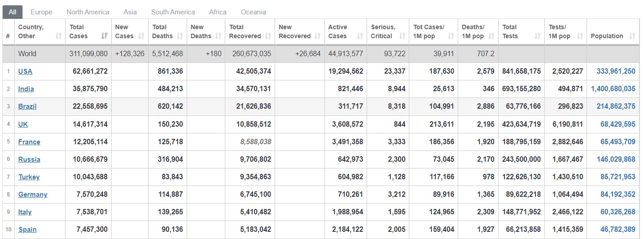This screenshot has width=644, height=239.
Task: Sort by Deaths/1M pop column arrows
Action: (491, 36)
